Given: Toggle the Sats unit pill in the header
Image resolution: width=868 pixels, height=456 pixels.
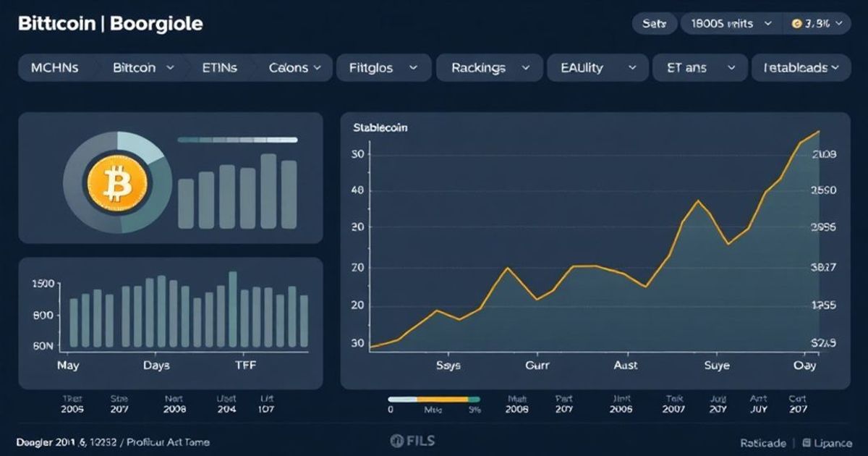Looking at the screenshot, I should pos(655,22).
